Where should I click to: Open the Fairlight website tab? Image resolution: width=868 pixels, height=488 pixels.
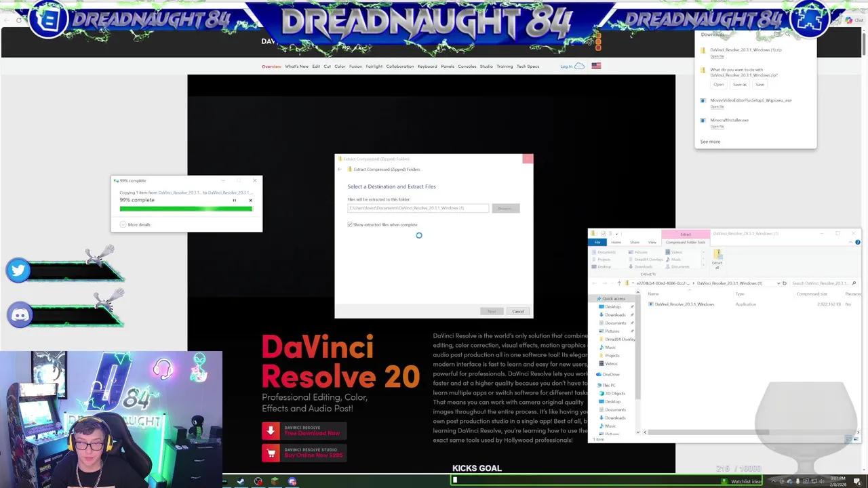click(x=374, y=66)
